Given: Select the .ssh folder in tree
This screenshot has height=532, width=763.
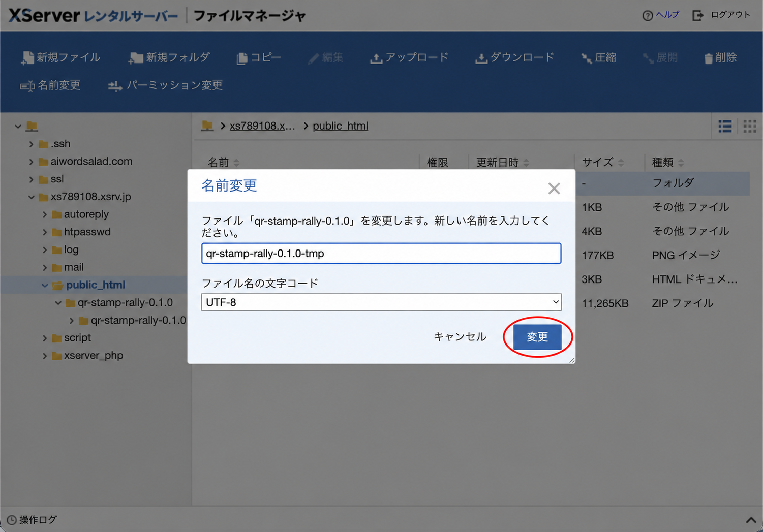Looking at the screenshot, I should click(54, 144).
